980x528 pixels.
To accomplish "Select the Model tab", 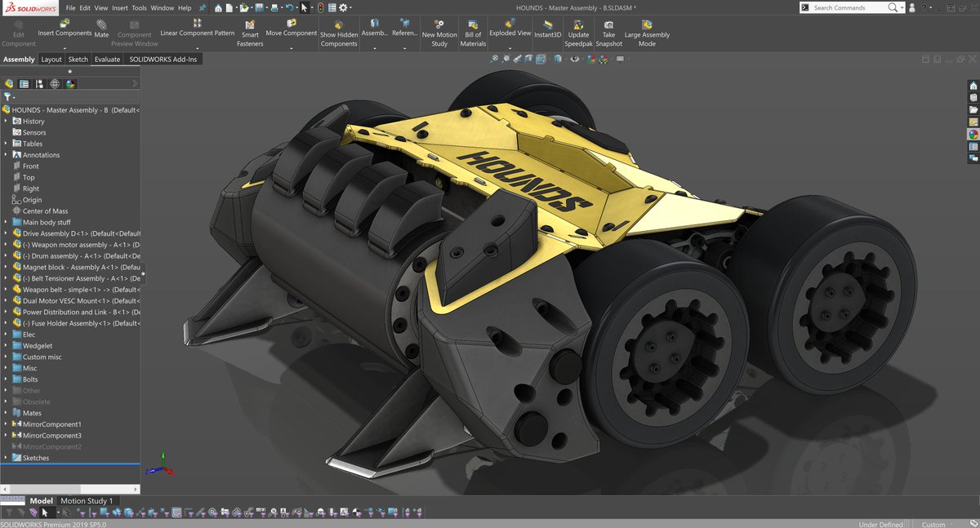I will (x=41, y=500).
